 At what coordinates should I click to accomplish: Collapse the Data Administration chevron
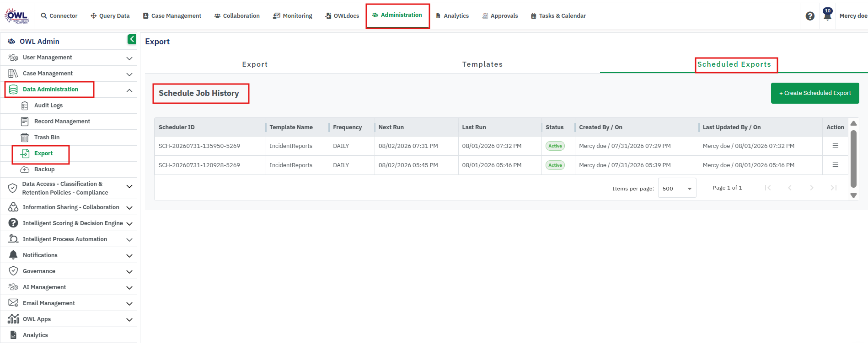[x=129, y=90]
